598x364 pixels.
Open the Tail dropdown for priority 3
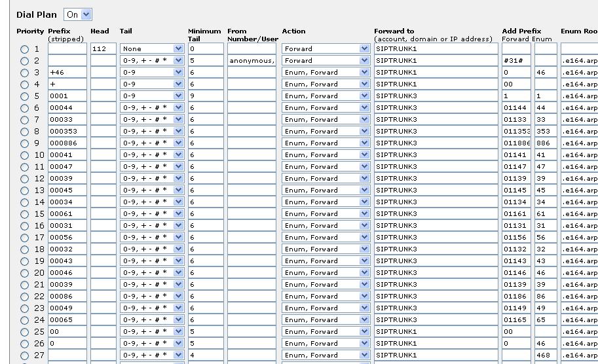pos(152,72)
